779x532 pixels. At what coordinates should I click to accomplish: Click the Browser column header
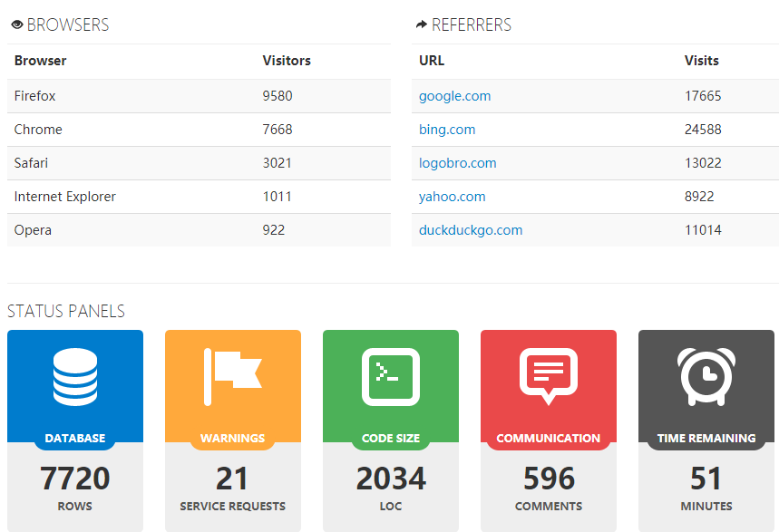point(40,61)
